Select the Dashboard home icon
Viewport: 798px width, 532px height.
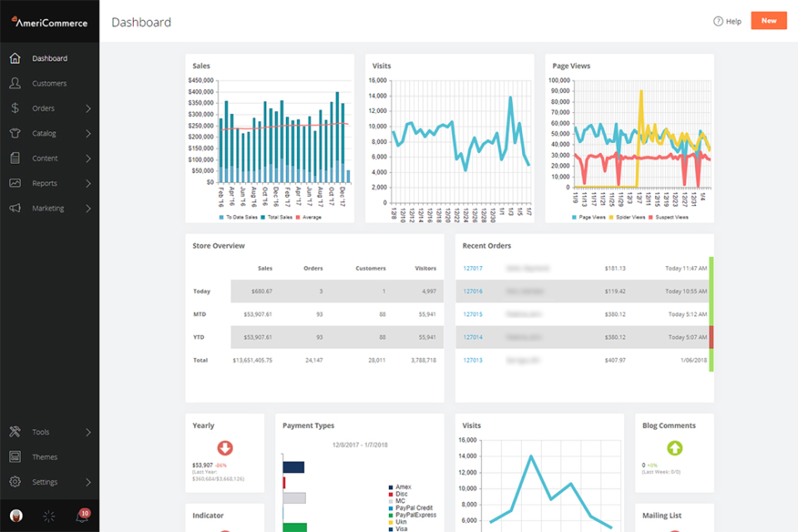[x=15, y=58]
